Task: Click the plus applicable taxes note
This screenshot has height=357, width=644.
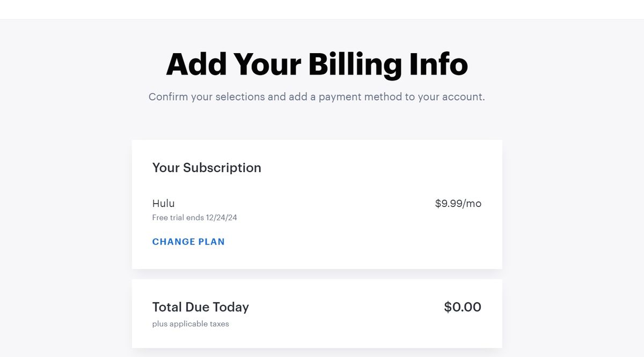Action: pos(190,324)
